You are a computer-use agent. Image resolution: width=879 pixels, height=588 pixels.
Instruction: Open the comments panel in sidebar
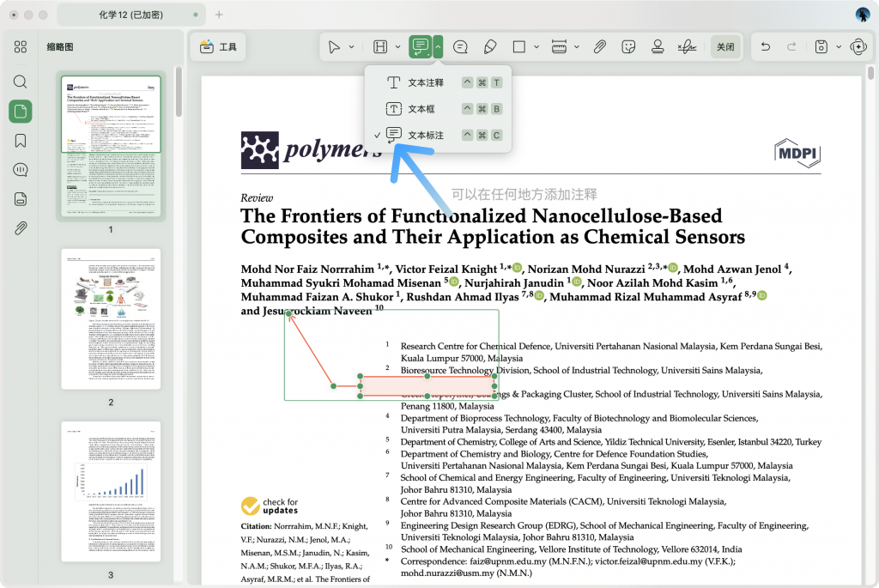coord(21,170)
